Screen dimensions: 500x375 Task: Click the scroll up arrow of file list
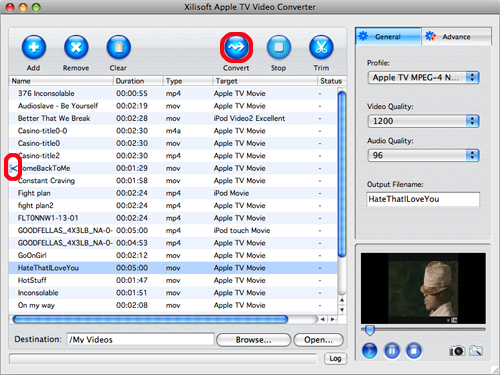pos(342,300)
